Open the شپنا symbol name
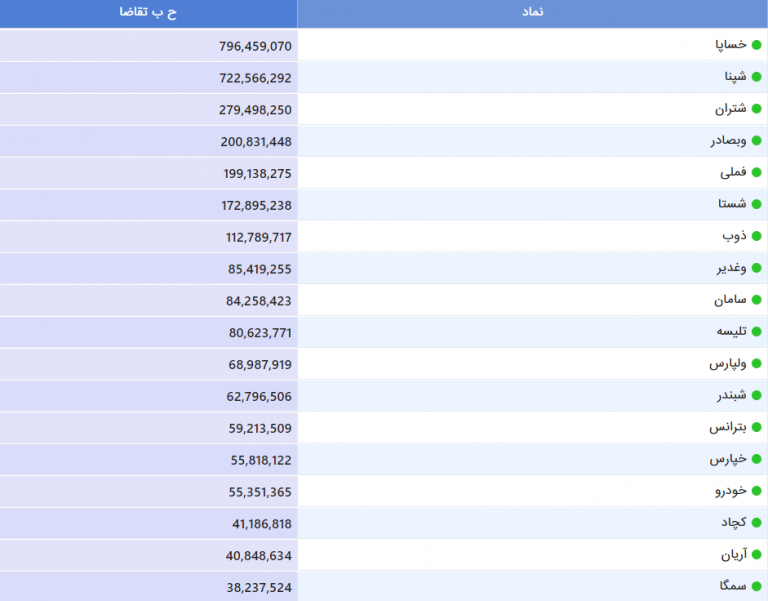Viewport: 768px width, 601px height. coord(736,77)
